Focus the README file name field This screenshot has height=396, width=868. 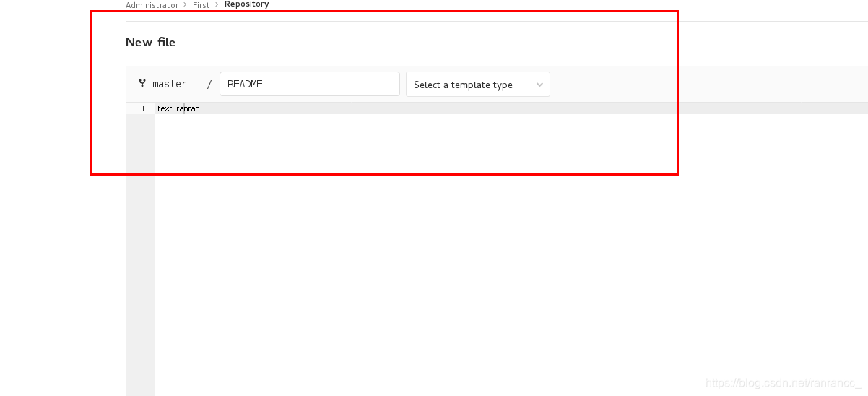310,84
